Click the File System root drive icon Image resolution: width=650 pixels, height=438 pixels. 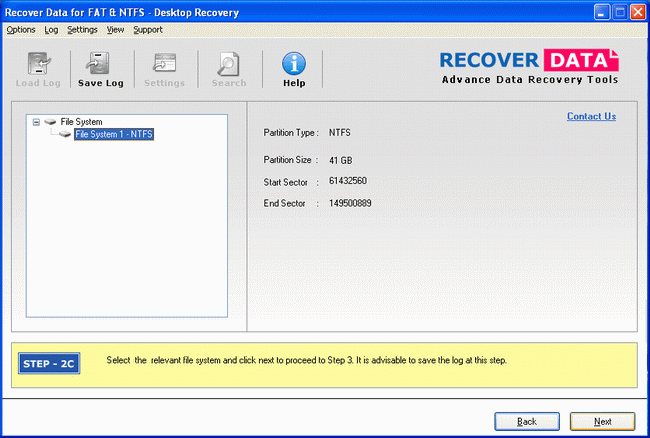pyautogui.click(x=50, y=122)
